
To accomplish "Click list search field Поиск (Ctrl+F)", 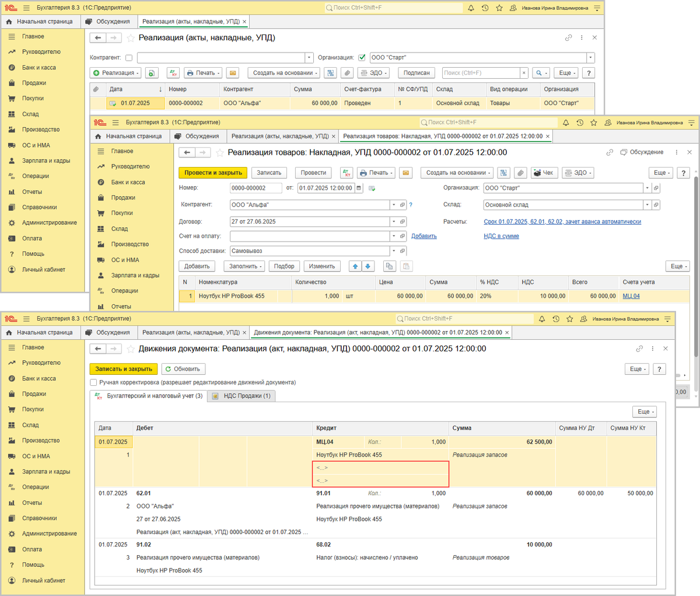I will pyautogui.click(x=481, y=73).
